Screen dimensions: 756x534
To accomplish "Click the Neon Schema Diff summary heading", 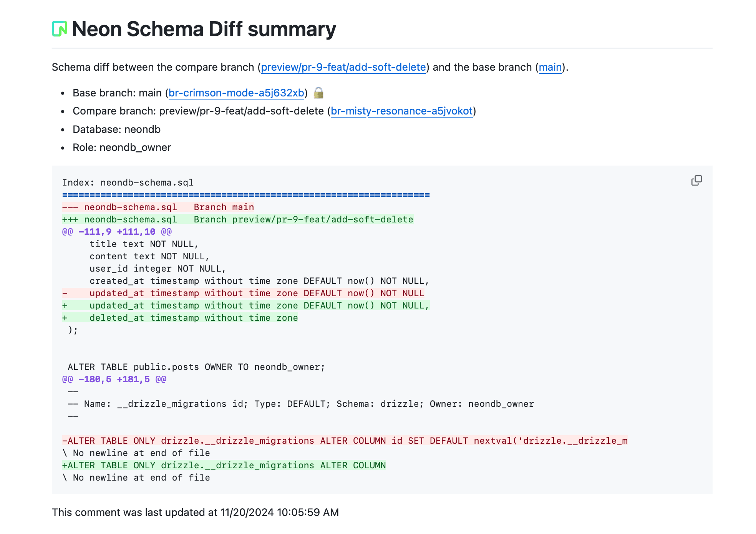I will (x=204, y=29).
